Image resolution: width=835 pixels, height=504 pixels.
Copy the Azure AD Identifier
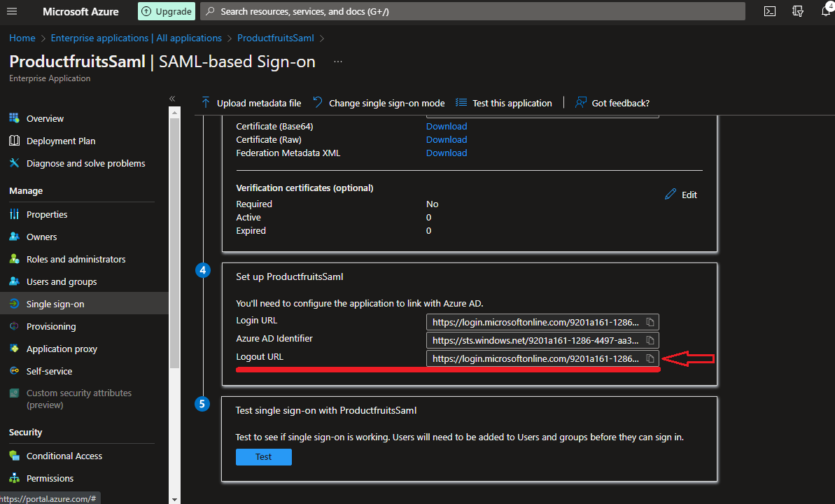pos(650,340)
